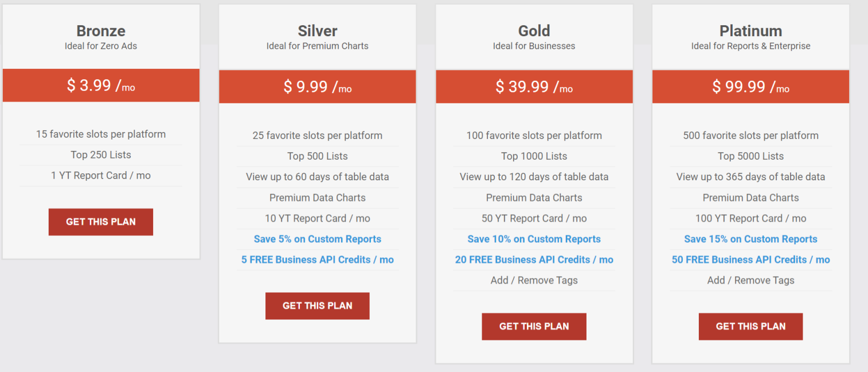Click the 50 FREE Business API Credits link

[x=750, y=259]
